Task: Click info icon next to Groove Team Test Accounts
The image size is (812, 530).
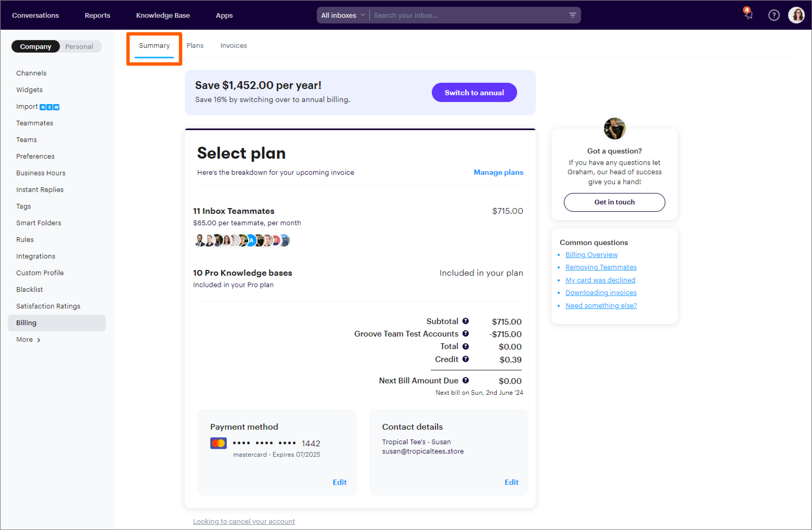Action: point(466,333)
